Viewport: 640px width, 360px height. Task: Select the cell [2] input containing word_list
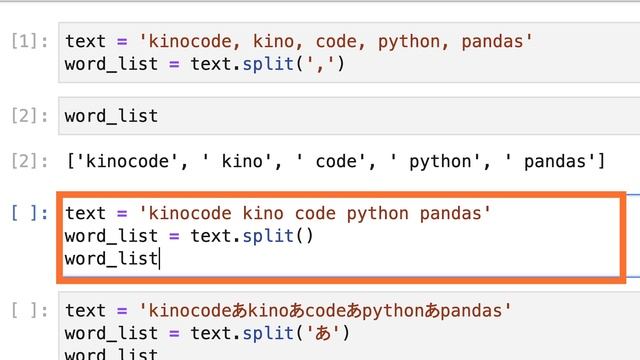coord(349,116)
